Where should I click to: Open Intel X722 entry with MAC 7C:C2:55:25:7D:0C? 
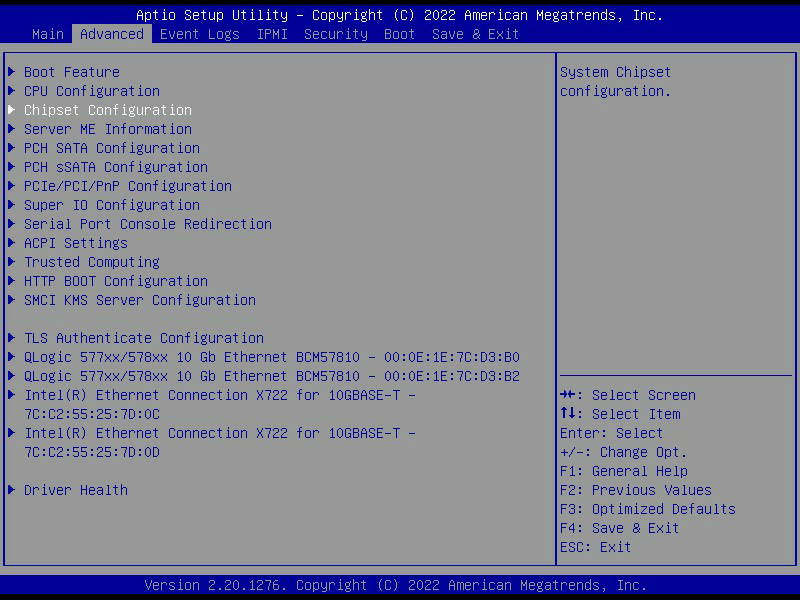click(220, 405)
